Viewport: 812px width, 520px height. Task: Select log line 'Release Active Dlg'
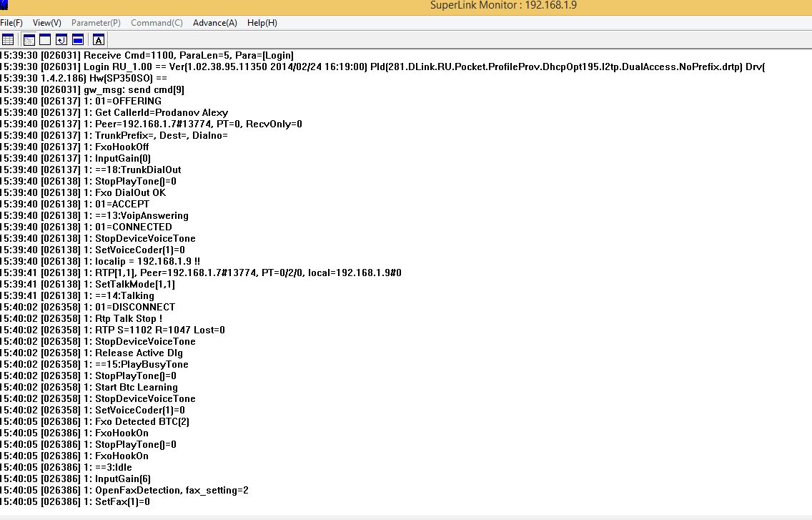tap(91, 353)
